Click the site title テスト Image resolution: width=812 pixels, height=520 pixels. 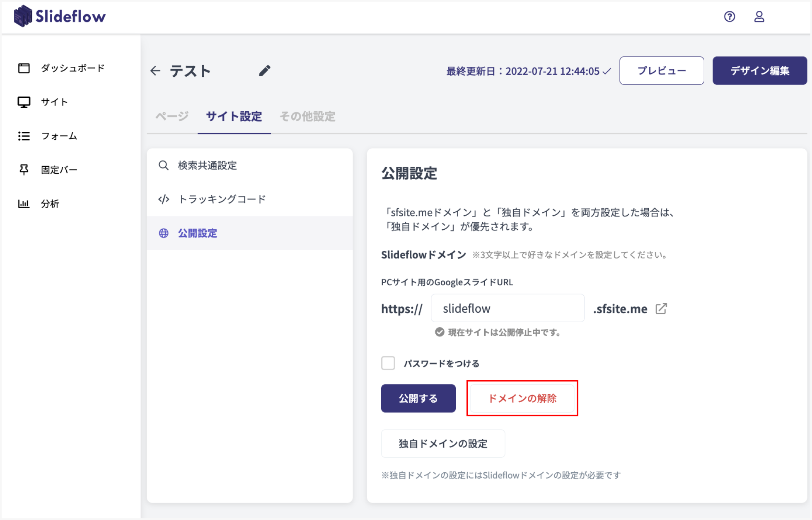pyautogui.click(x=190, y=71)
